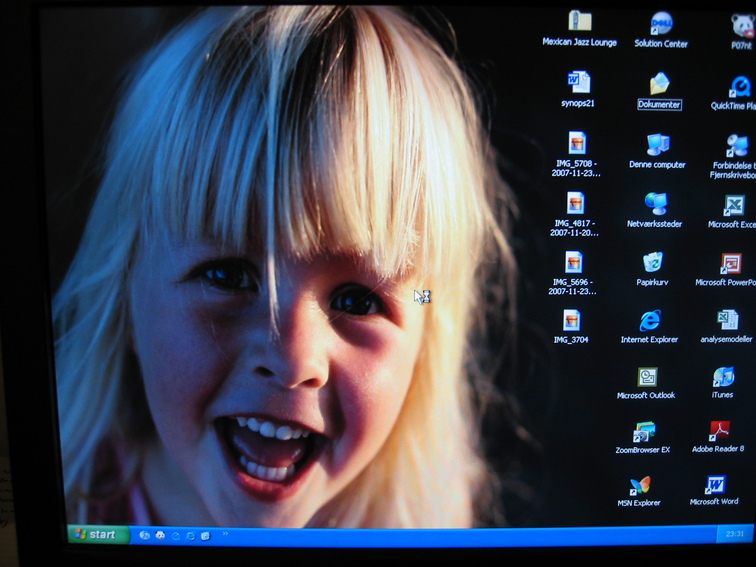Select the synops21 Word document

(578, 82)
